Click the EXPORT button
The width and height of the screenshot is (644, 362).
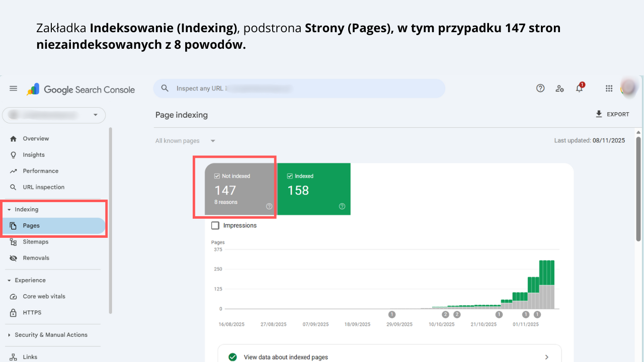[613, 114]
